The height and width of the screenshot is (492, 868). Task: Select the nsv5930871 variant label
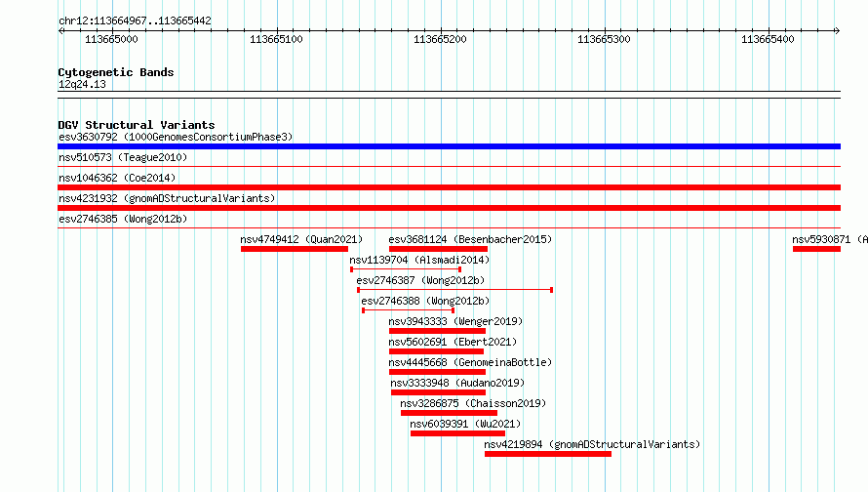[x=830, y=239]
